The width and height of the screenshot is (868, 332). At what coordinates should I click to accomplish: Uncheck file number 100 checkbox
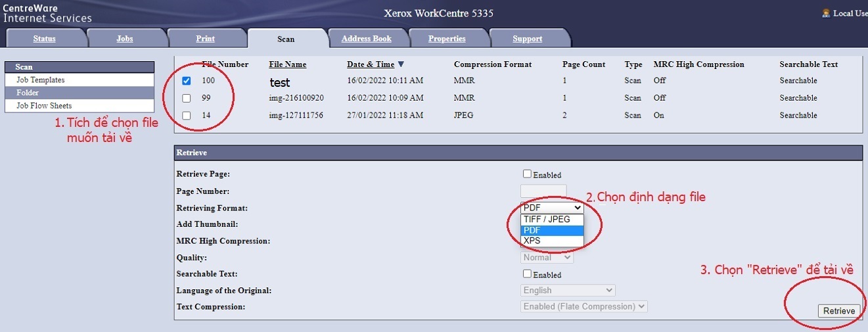point(187,81)
